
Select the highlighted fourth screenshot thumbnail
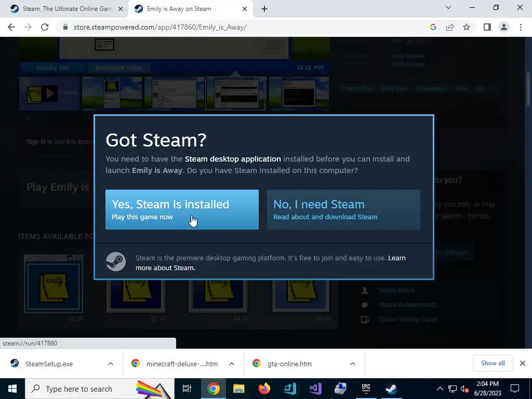point(236,94)
